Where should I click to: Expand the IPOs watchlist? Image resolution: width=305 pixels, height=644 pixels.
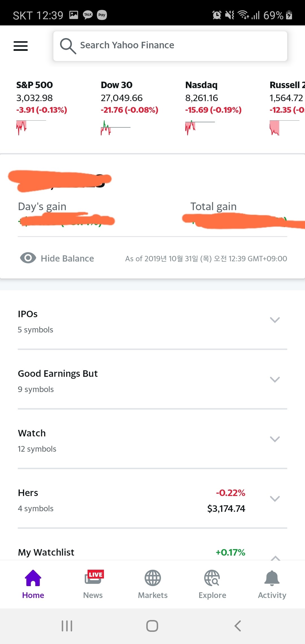(x=275, y=320)
